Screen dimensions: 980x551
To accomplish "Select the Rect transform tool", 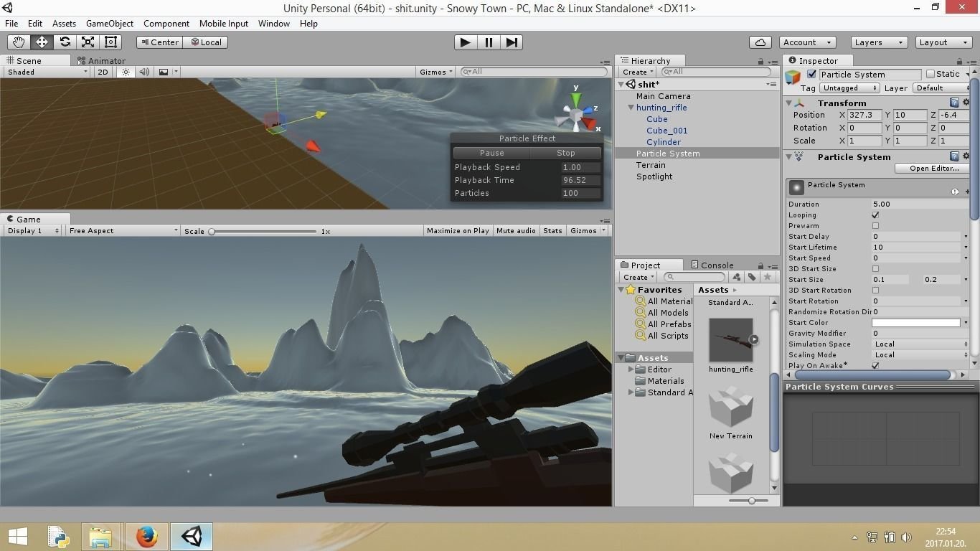I will 110,42.
